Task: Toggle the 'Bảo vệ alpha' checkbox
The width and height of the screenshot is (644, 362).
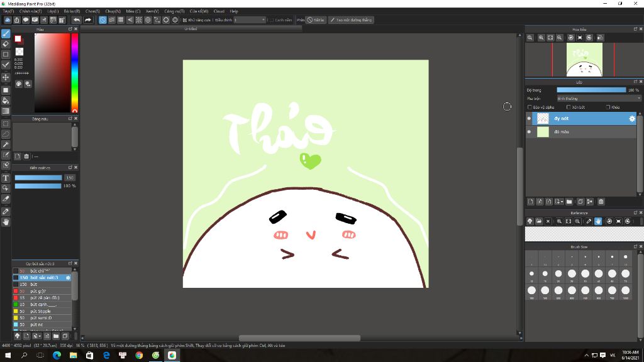Action: (530, 107)
